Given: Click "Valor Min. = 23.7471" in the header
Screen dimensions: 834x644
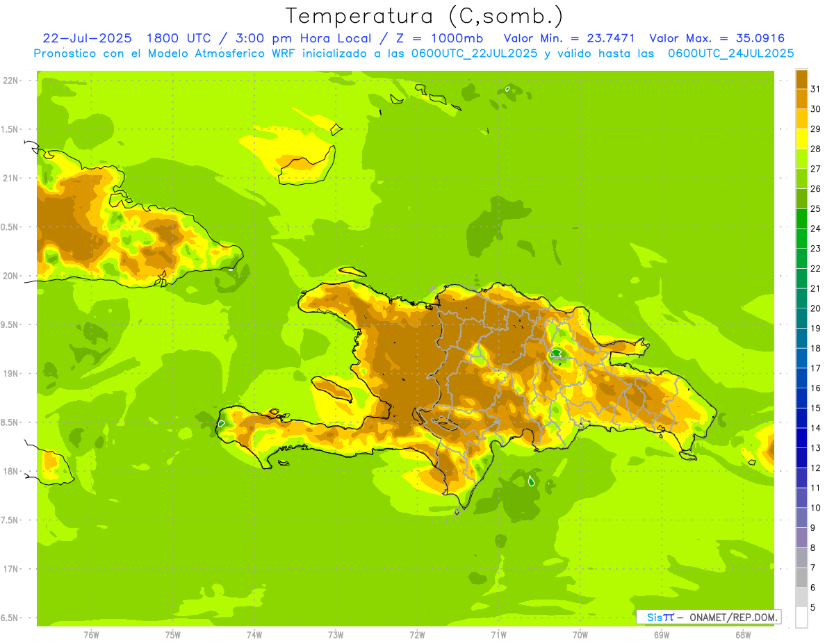Looking at the screenshot, I should (x=569, y=38).
